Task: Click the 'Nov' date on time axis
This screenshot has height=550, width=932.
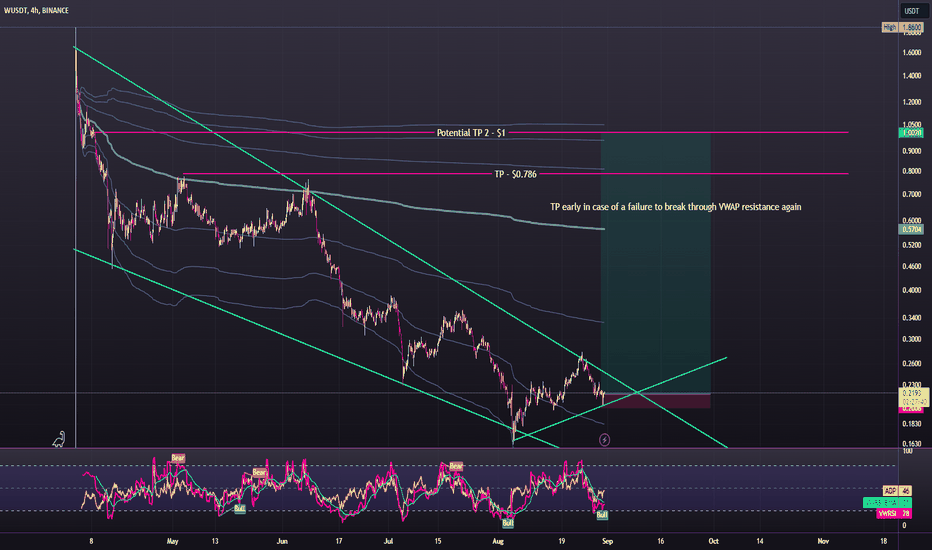Action: pos(823,541)
